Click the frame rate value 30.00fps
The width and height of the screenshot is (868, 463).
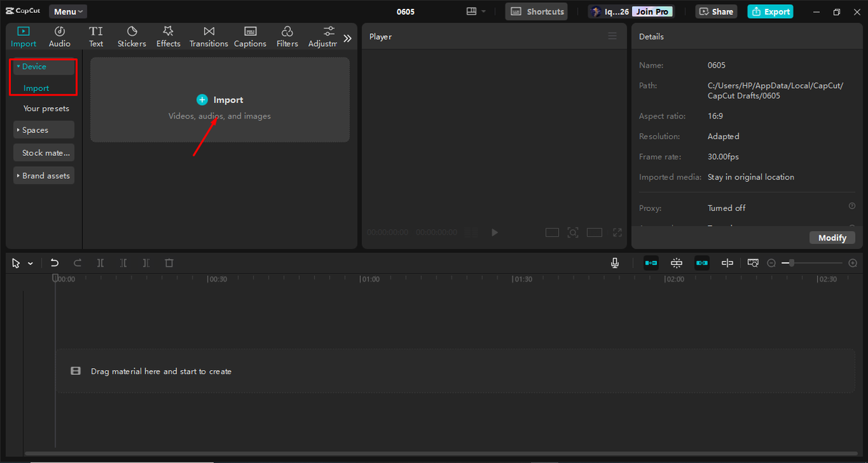(723, 157)
